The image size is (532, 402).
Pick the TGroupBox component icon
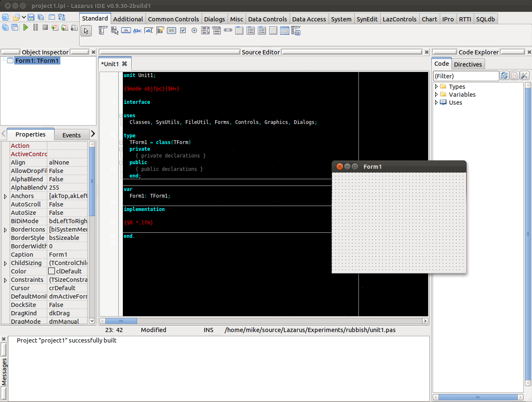239,31
